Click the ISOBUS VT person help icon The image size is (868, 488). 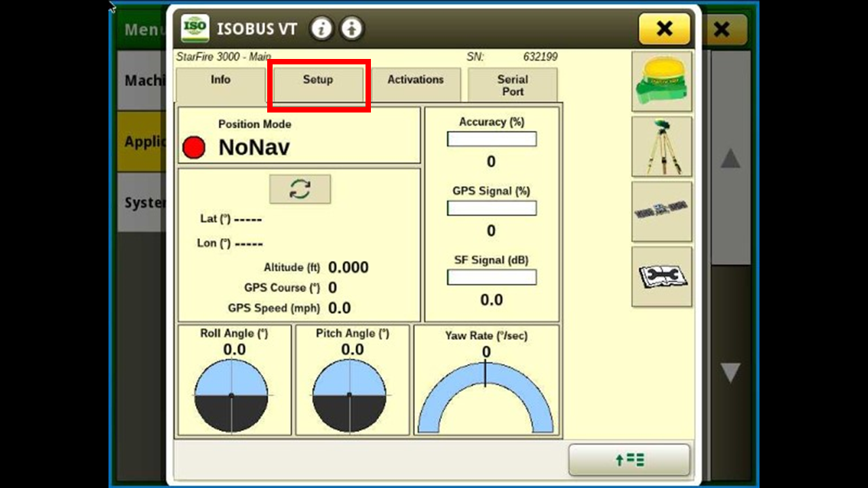(351, 28)
